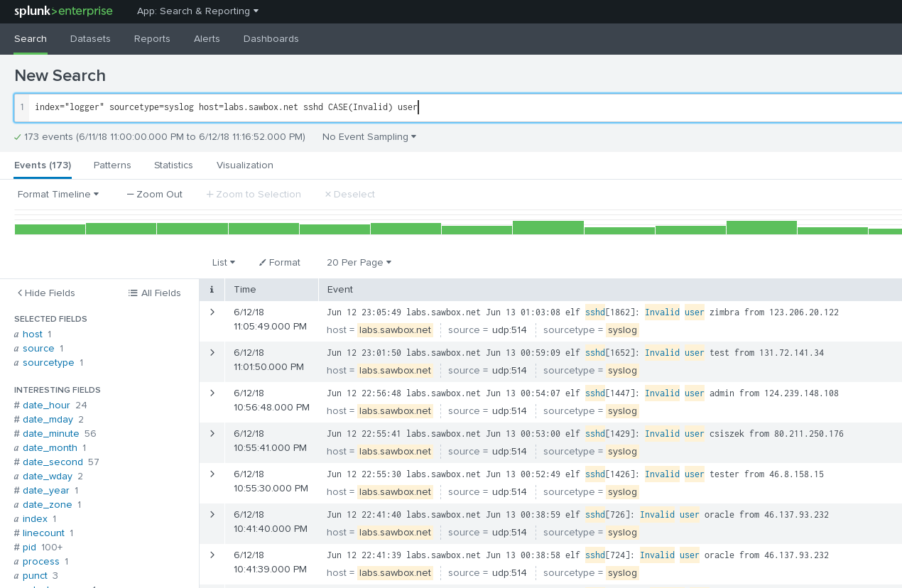The width and height of the screenshot is (902, 588).
Task: Click the info column header icon
Action: click(x=212, y=290)
